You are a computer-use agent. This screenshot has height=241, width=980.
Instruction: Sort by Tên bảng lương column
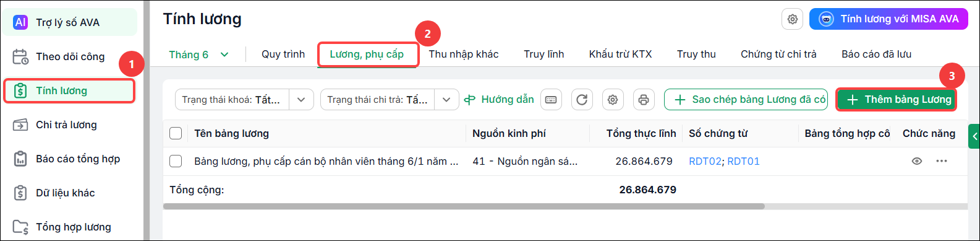point(232,133)
